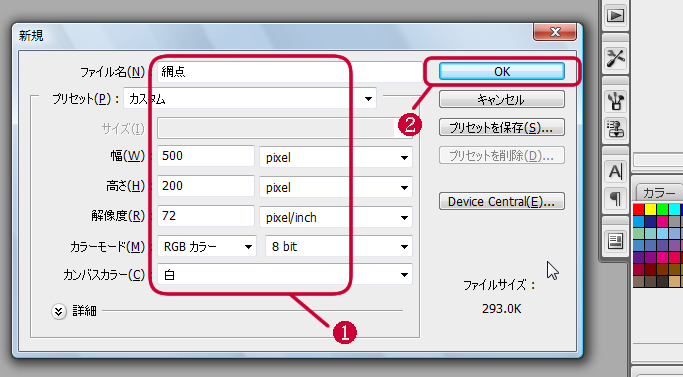The height and width of the screenshot is (377, 683).
Task: Open the 高さ height unit dropdown
Action: point(336,187)
